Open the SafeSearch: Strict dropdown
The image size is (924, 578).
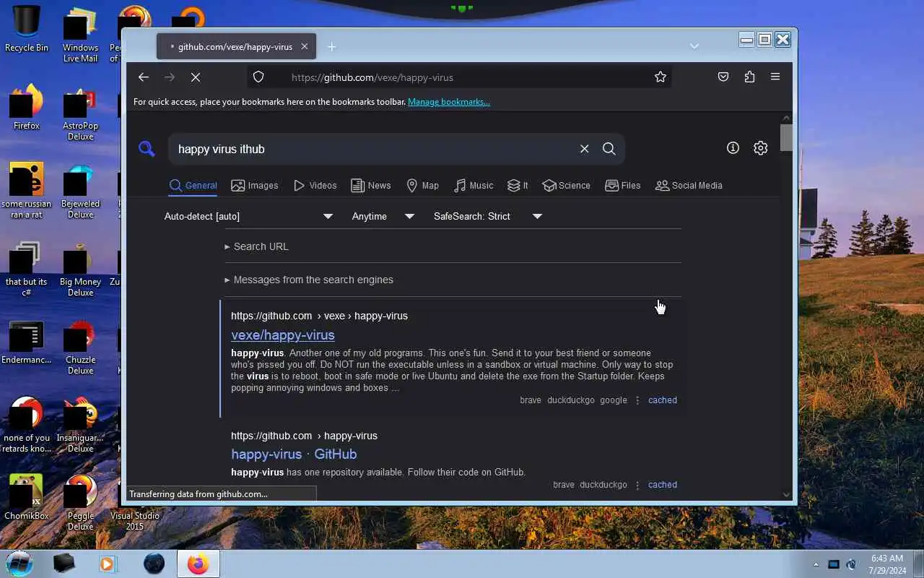point(487,216)
